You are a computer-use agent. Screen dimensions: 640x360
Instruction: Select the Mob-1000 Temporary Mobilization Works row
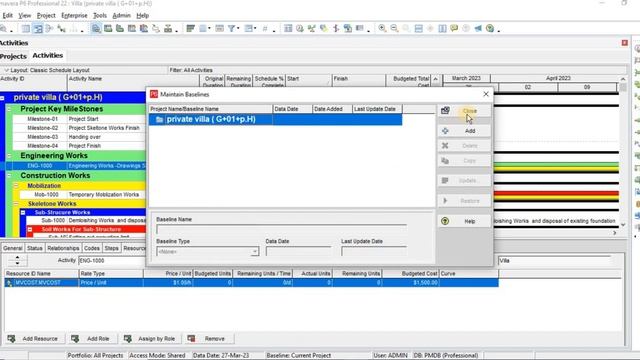(83, 195)
